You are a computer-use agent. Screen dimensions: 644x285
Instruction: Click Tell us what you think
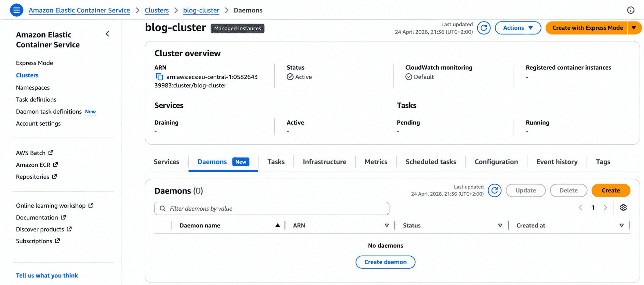[47, 275]
